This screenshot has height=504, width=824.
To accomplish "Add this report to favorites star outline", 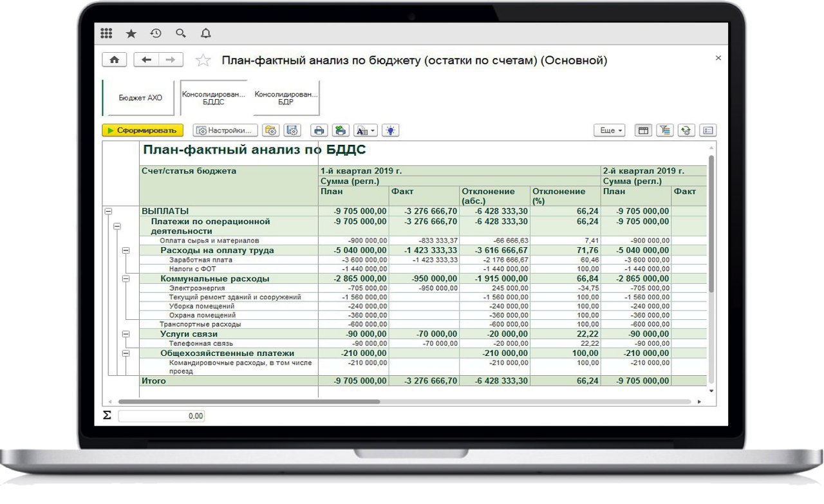I will click(203, 61).
